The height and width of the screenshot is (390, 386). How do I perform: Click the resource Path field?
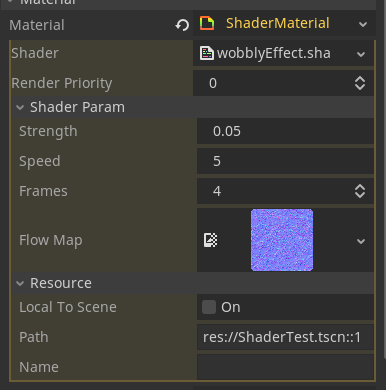(x=285, y=337)
